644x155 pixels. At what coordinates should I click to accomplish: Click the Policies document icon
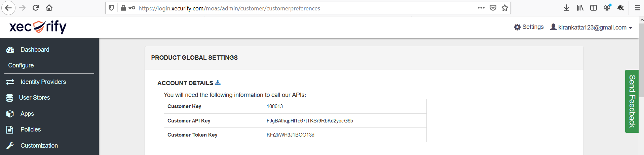[10, 130]
